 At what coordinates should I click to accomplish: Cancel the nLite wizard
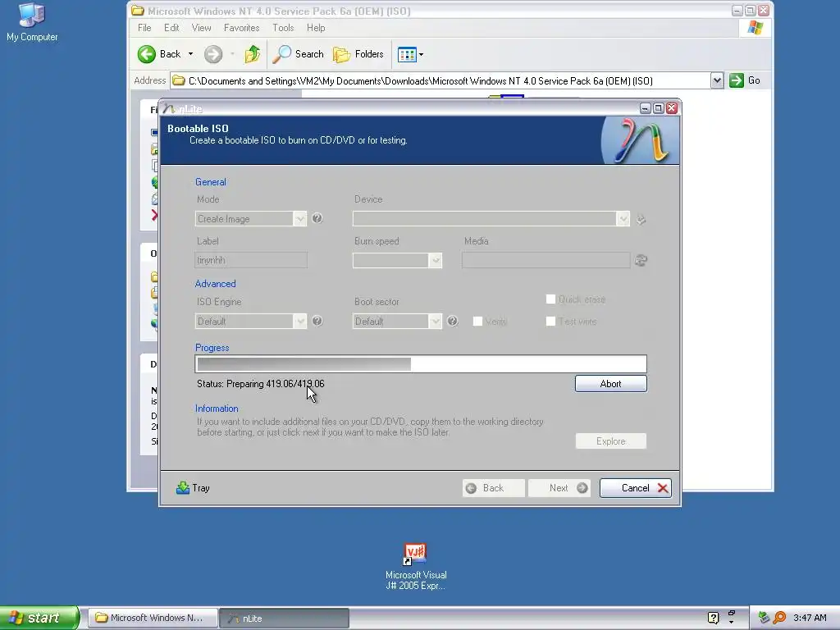click(x=636, y=488)
